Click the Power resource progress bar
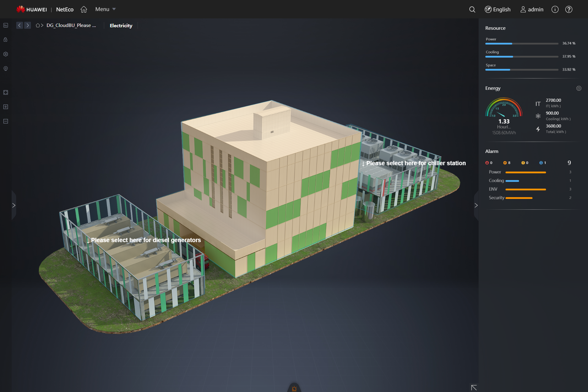The image size is (588, 392). point(522,44)
